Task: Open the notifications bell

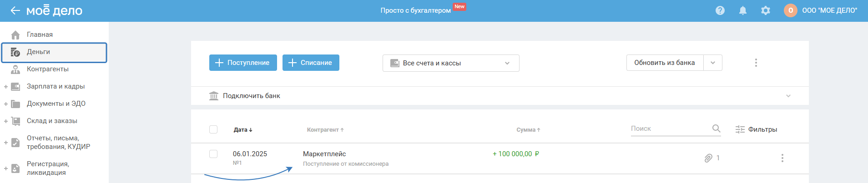Action: point(742,10)
